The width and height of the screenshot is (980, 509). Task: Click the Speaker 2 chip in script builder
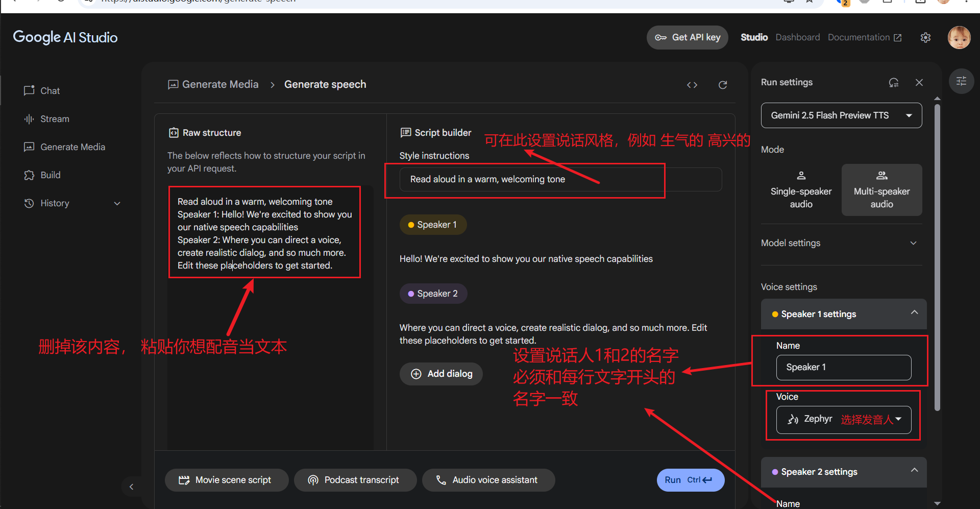[433, 294]
